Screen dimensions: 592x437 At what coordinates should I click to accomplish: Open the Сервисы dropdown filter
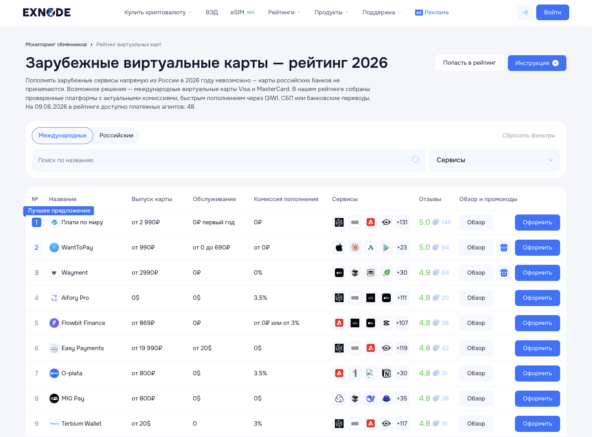[495, 160]
